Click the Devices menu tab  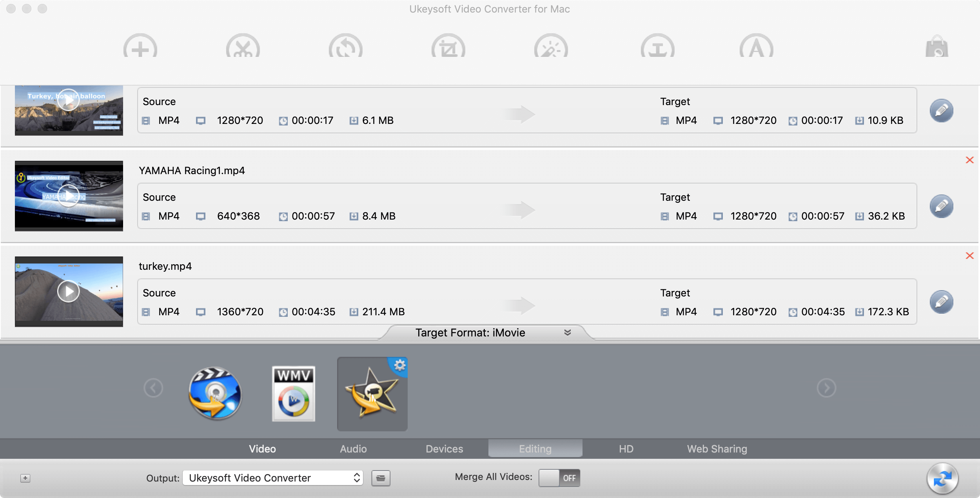[x=444, y=449]
